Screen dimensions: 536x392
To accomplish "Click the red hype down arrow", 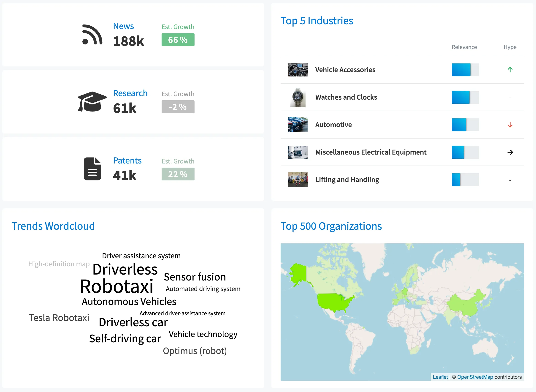I will (510, 125).
